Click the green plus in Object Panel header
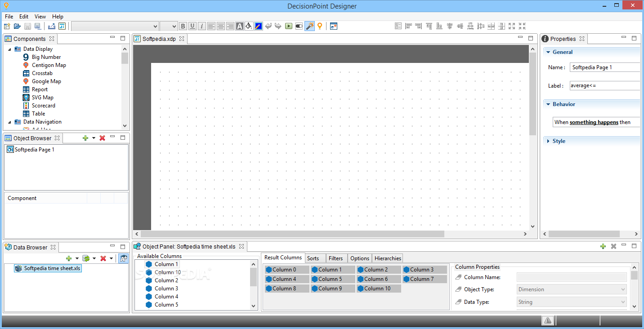This screenshot has width=644, height=329. pyautogui.click(x=603, y=246)
